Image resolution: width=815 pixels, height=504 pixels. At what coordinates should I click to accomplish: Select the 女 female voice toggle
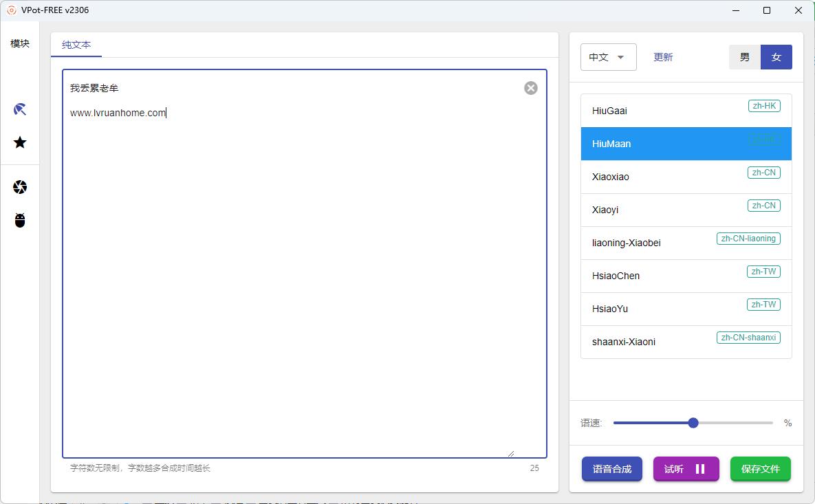tap(776, 58)
